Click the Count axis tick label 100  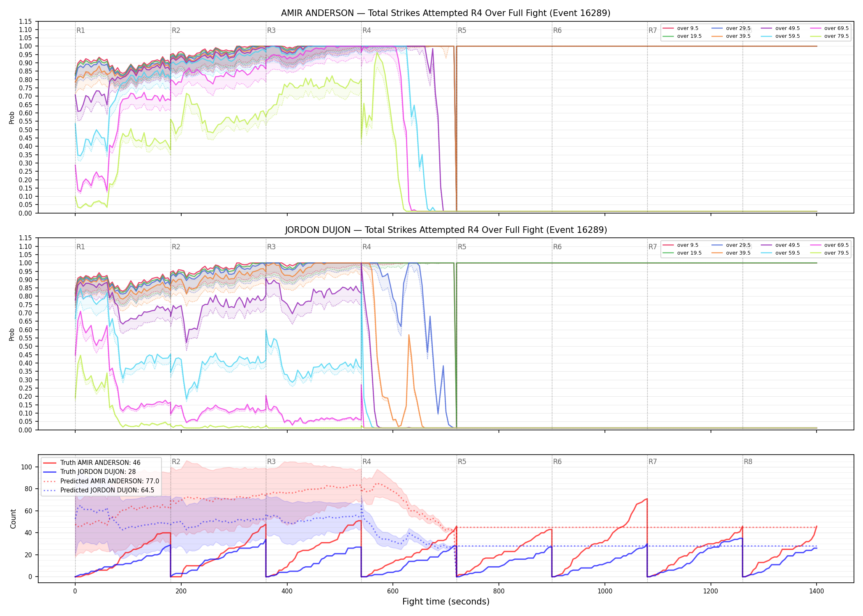(27, 467)
